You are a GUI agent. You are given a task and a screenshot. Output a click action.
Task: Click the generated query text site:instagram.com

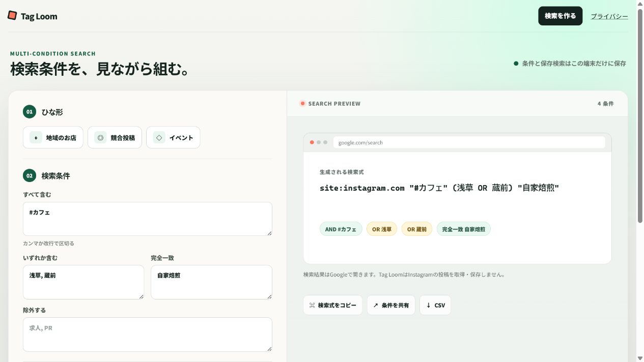[362, 188]
